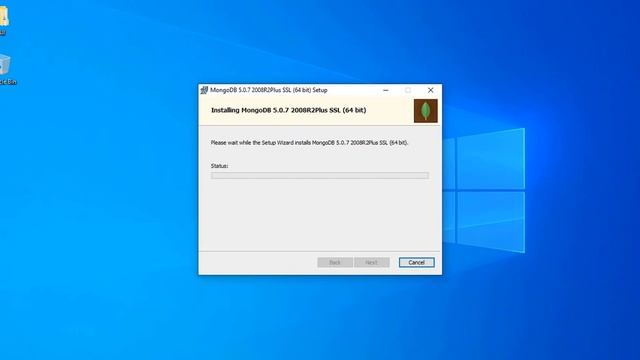Cancel the MongoDB installation
The width and height of the screenshot is (640, 360).
coord(416,262)
